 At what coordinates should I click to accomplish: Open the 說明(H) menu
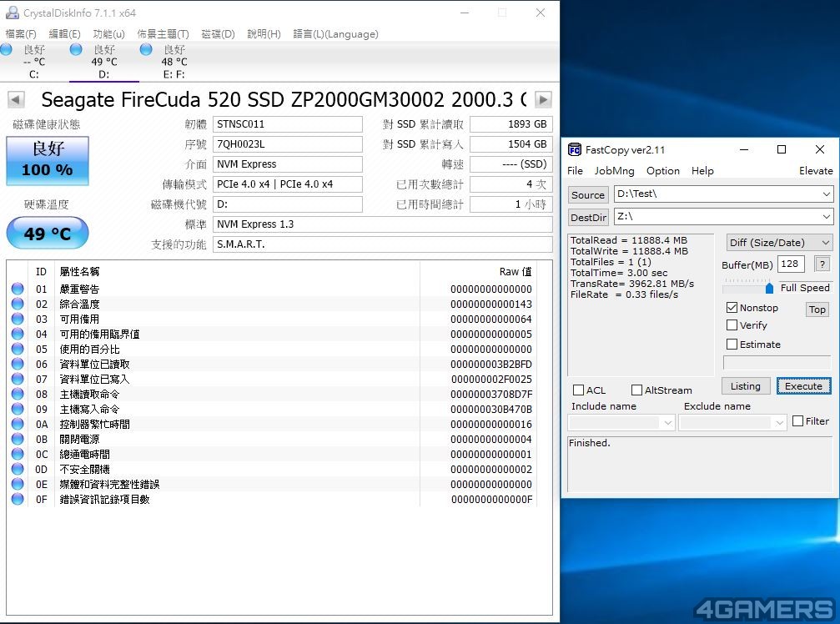264,33
